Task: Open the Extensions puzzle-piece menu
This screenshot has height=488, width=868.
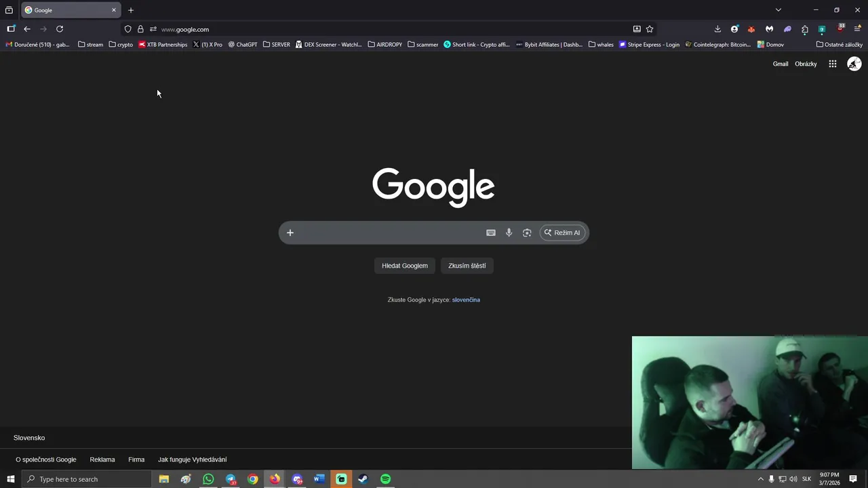Action: point(805,29)
